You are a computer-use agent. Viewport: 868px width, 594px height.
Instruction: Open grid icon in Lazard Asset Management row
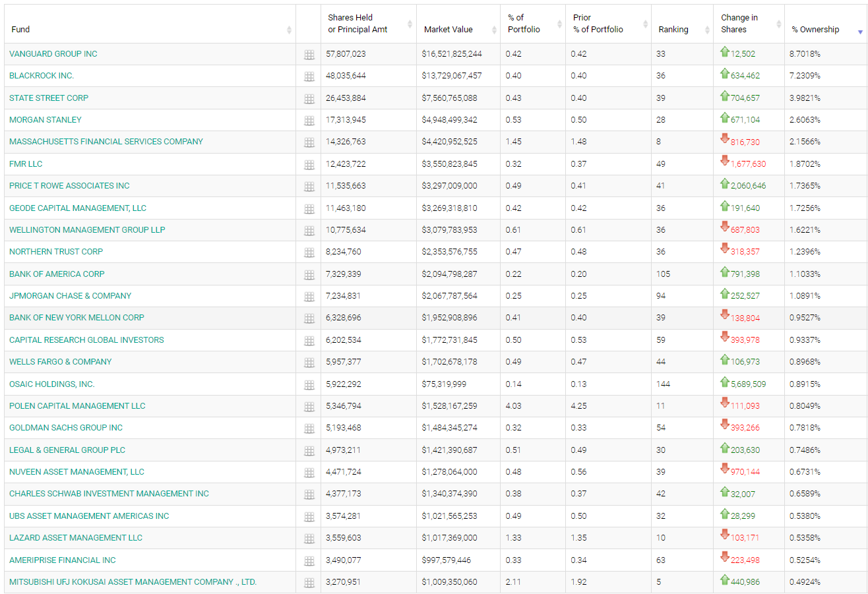tap(309, 539)
